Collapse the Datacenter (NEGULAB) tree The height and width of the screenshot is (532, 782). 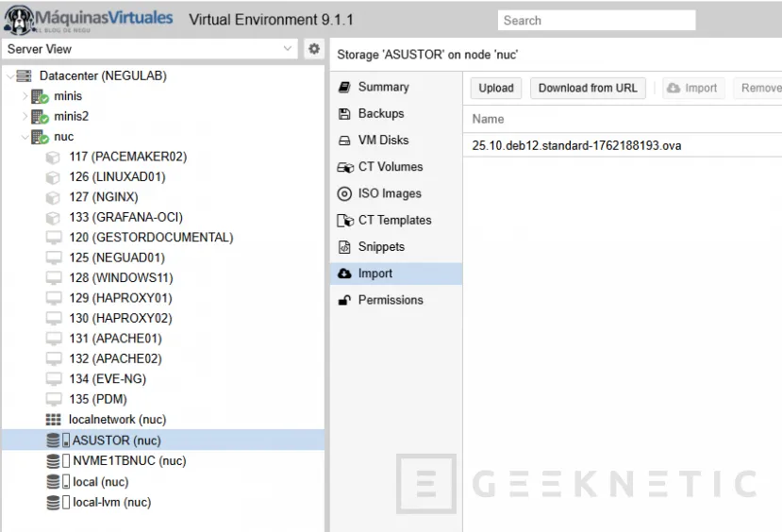coord(10,76)
